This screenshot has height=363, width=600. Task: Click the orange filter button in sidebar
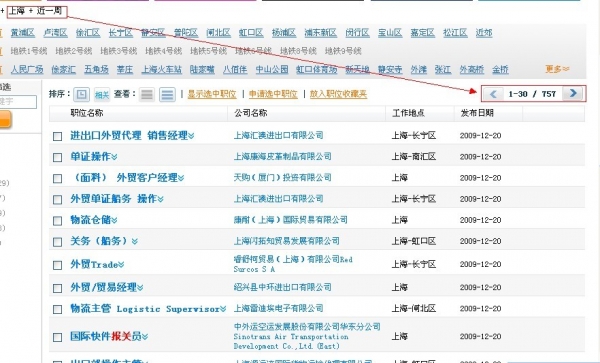pyautogui.click(x=5, y=119)
